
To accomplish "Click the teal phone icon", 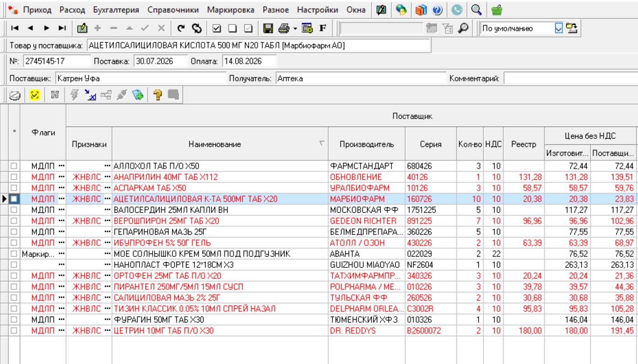I will (457, 10).
